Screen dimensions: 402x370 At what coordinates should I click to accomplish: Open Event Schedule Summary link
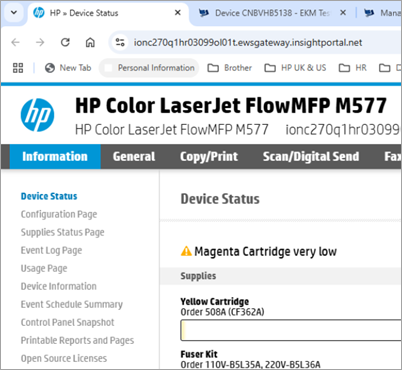coord(72,304)
